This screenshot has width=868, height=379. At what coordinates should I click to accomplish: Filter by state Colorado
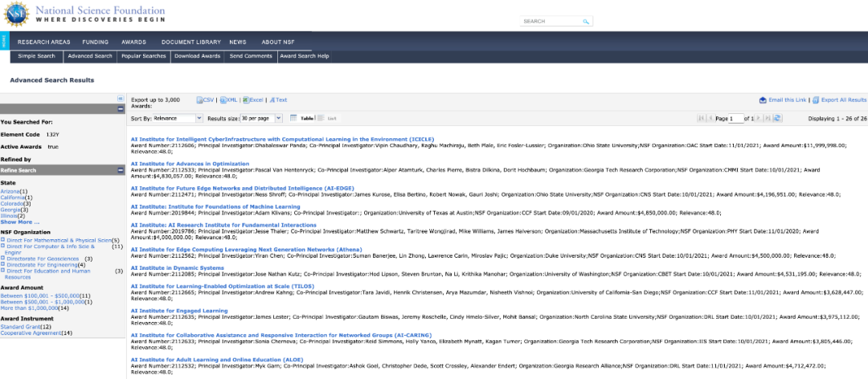11,204
